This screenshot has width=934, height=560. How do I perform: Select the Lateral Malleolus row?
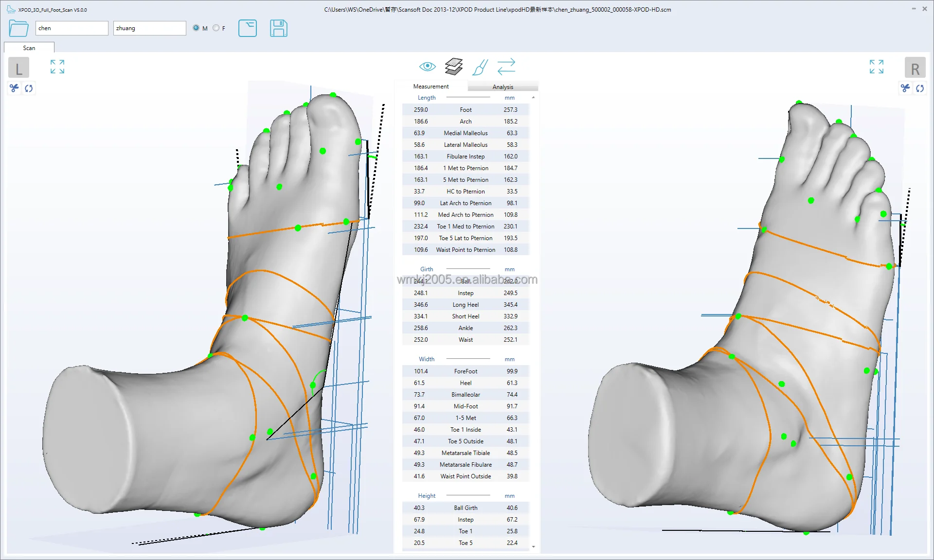pyautogui.click(x=466, y=145)
